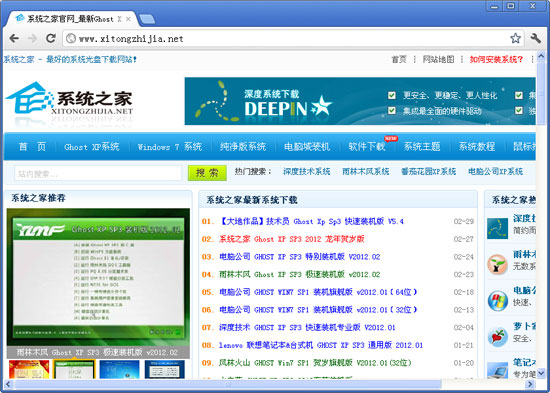Open the 软件下载 menu item

[x=367, y=147]
